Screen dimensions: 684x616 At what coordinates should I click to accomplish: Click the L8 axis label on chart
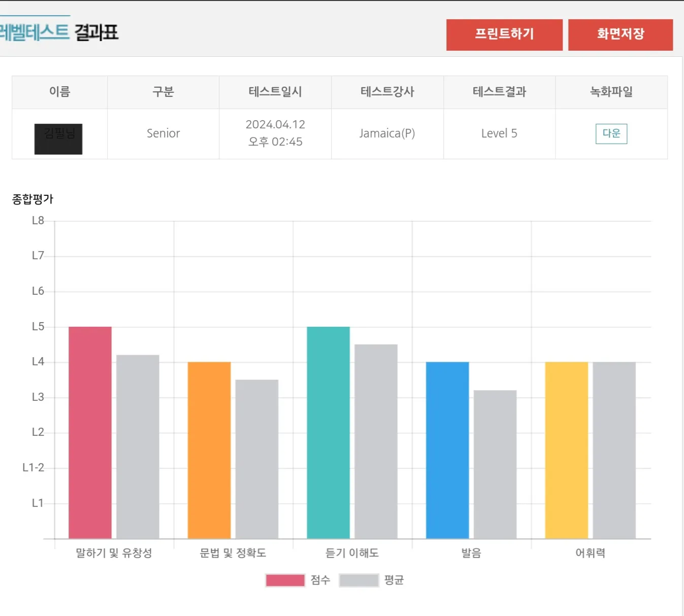click(x=37, y=220)
